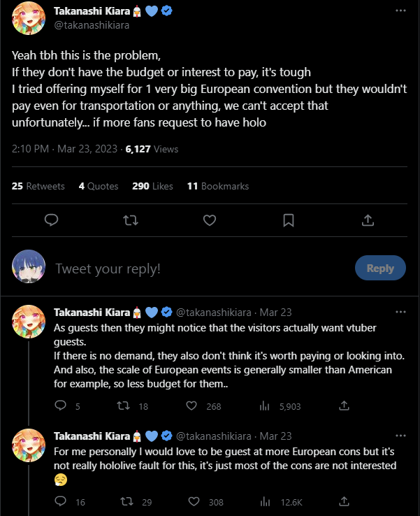Share the main tweet
The width and height of the screenshot is (420, 516).
point(368,220)
